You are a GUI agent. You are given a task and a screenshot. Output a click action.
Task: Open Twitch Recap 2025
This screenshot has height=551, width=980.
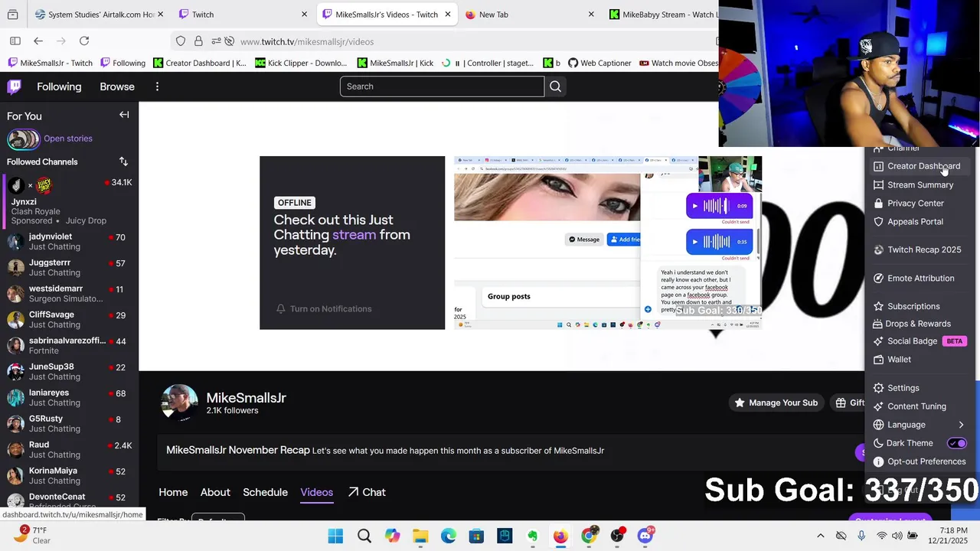click(918, 249)
